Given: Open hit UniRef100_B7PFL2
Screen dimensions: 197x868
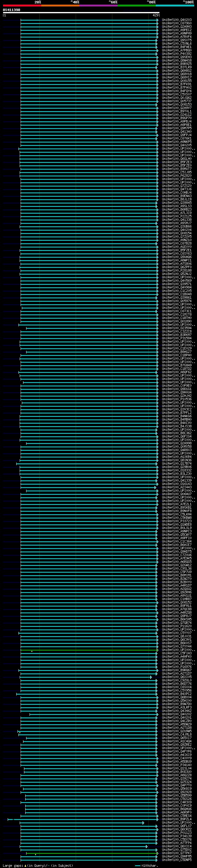Looking at the screenshot, I should click(x=177, y=413).
